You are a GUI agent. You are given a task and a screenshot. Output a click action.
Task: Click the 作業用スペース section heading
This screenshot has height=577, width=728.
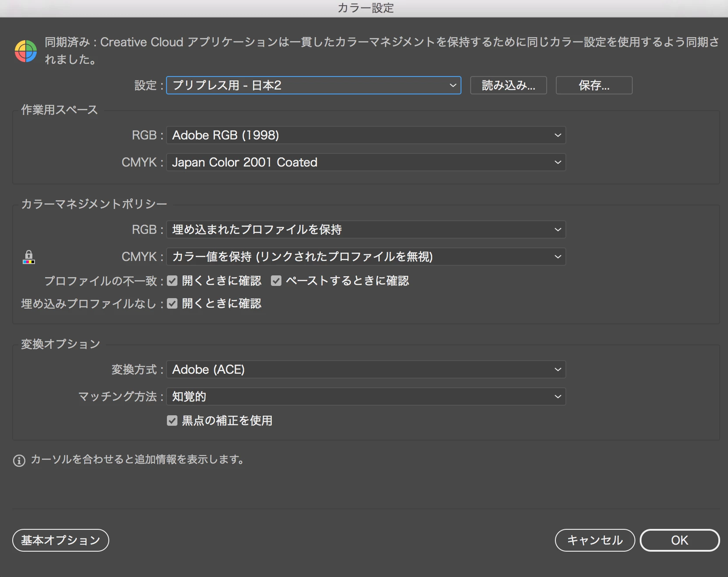tap(59, 110)
